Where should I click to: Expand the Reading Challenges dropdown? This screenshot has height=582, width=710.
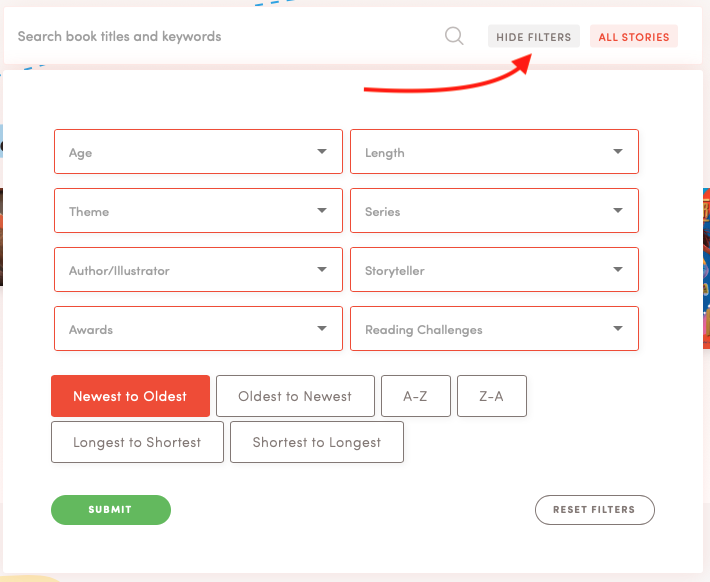pos(494,329)
